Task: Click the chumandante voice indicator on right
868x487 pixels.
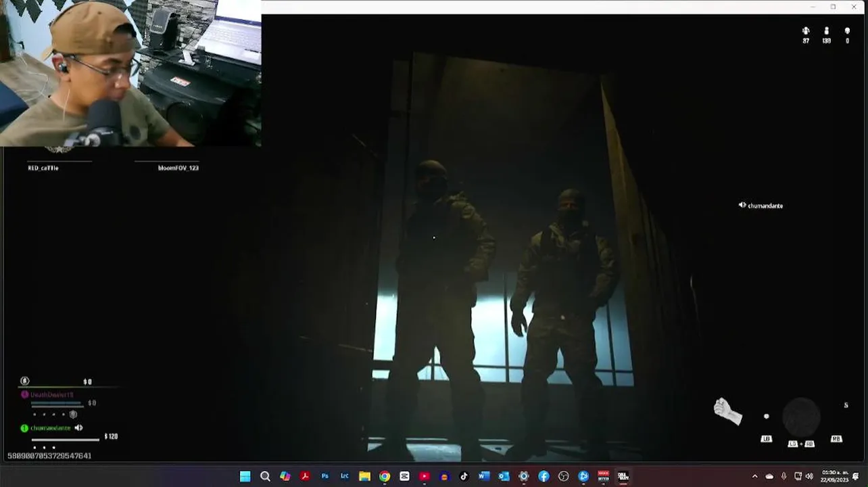Action: coord(761,206)
